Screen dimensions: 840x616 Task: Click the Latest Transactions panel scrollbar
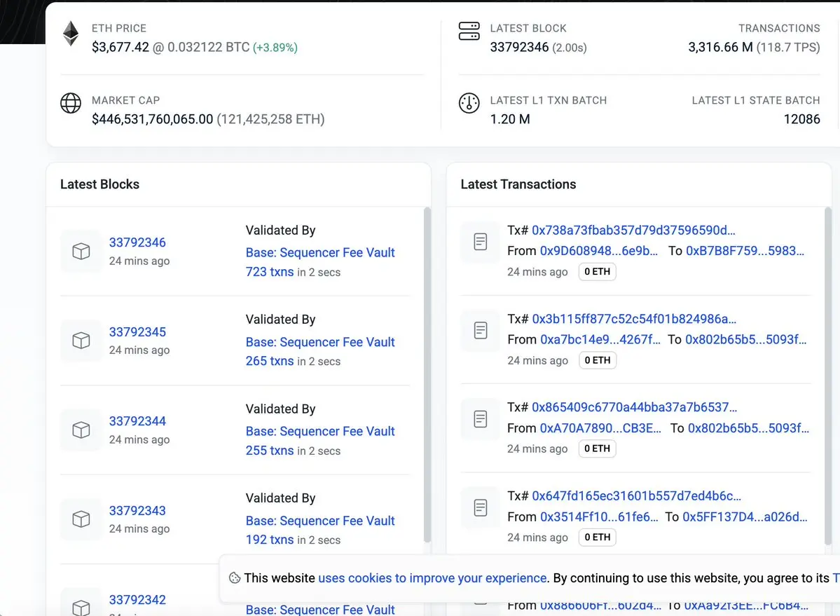828,375
